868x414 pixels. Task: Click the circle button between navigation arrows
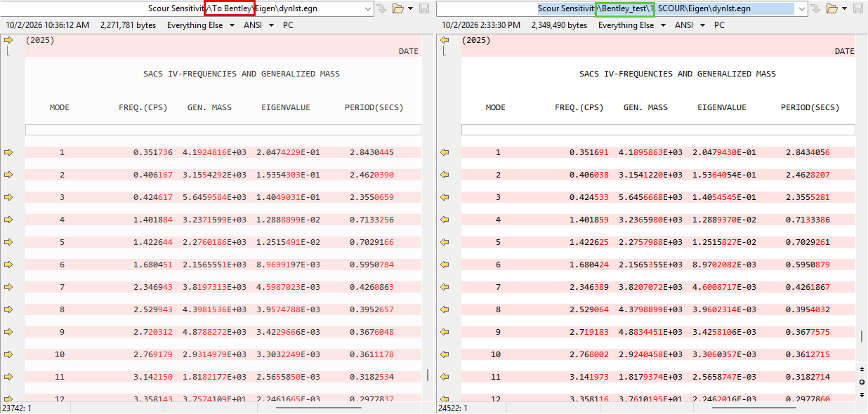tap(862, 382)
